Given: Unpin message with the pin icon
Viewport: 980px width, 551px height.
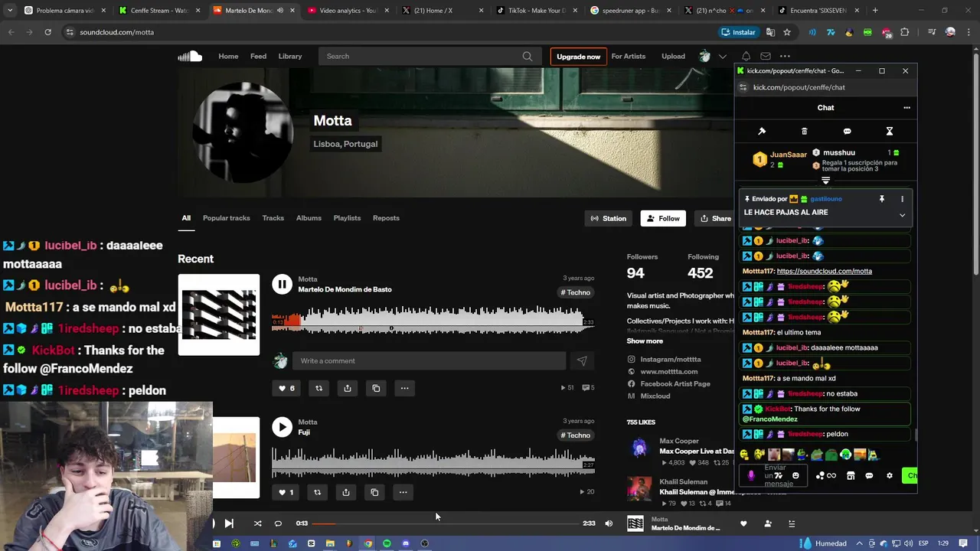Looking at the screenshot, I should coord(882,199).
